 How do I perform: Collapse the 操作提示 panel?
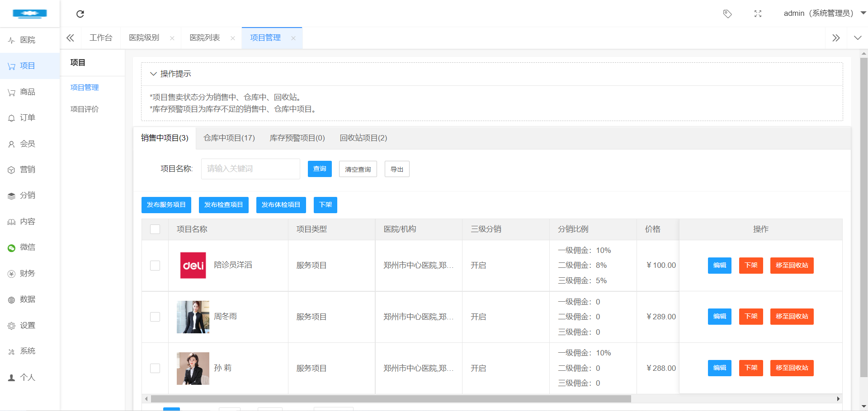pos(170,74)
